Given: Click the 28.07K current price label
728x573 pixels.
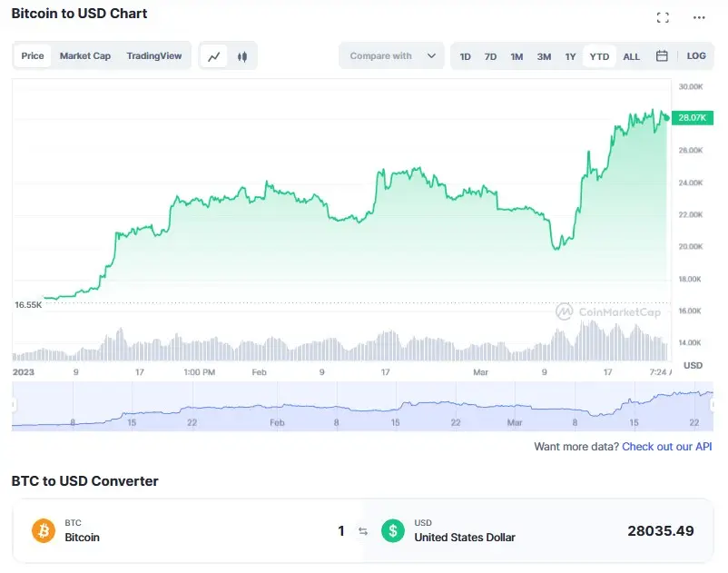Looking at the screenshot, I should click(x=692, y=117).
